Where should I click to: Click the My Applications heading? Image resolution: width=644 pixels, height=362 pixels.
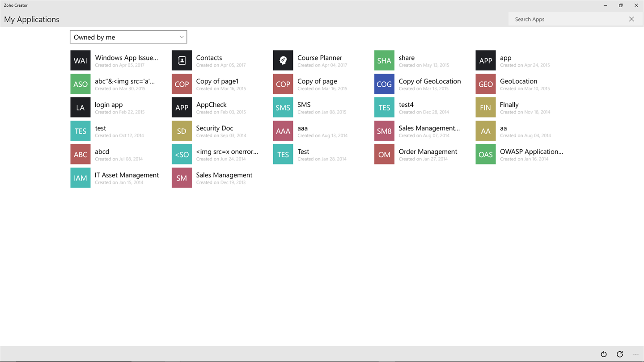[32, 19]
